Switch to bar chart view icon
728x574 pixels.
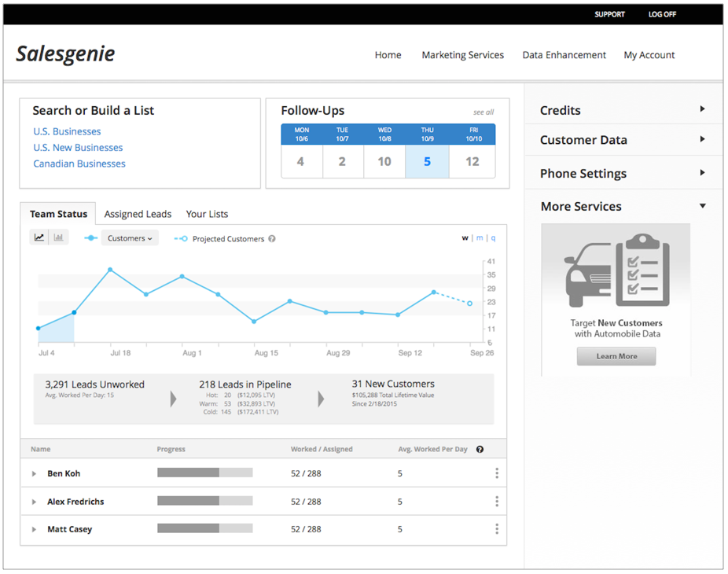coord(58,237)
